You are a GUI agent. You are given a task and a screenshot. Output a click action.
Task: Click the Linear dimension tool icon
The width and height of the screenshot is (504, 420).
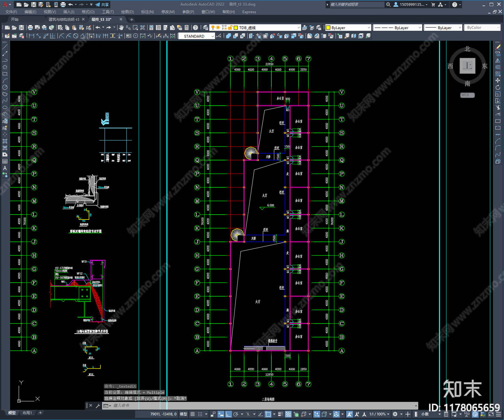[x=31, y=36]
